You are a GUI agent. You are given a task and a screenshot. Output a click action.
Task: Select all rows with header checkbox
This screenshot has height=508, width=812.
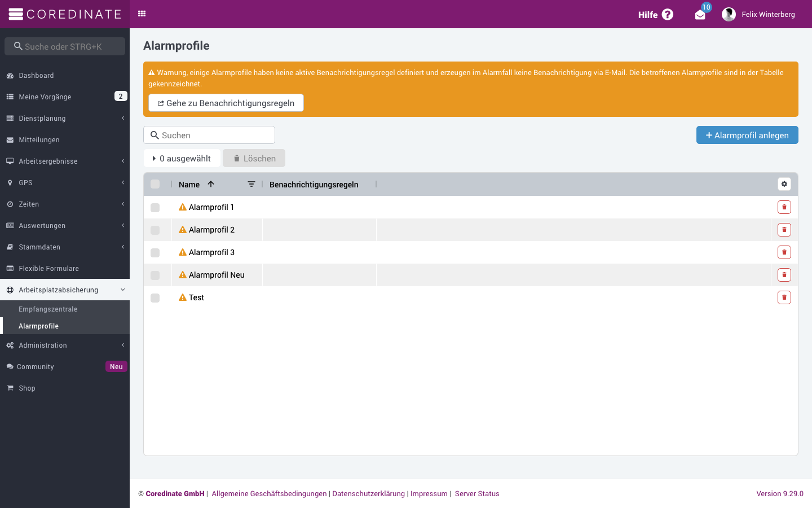[155, 184]
